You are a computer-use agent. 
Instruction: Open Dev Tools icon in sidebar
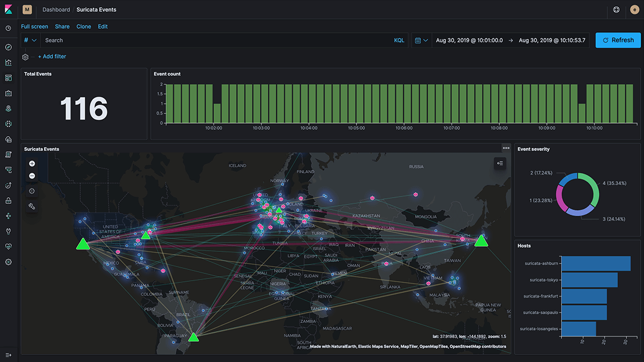coord(8,231)
